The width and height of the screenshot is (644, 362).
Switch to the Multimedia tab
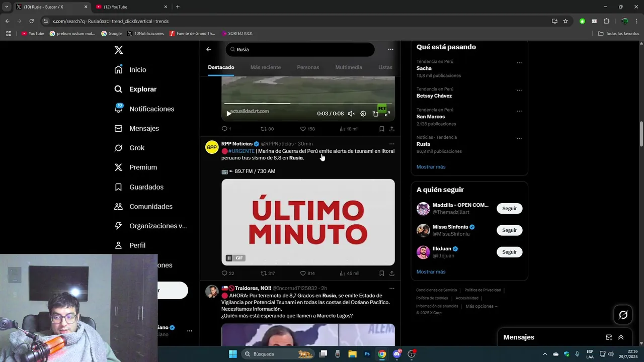[349, 67]
